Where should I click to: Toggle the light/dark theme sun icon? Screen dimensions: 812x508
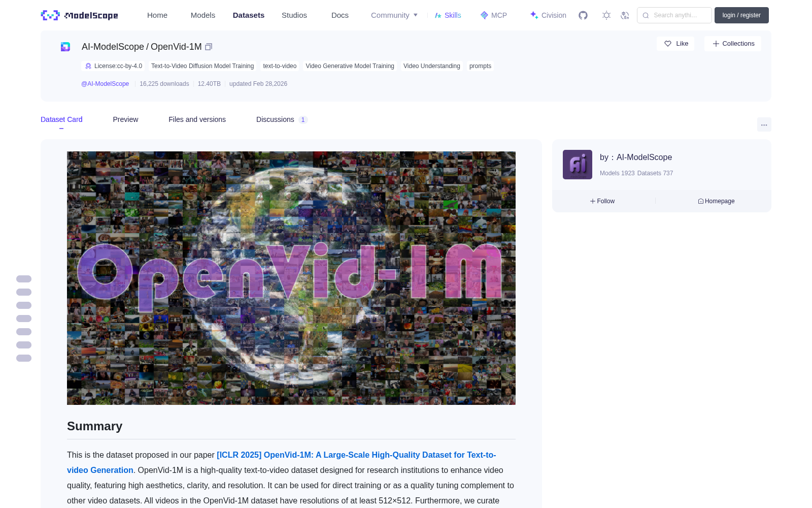click(x=606, y=15)
